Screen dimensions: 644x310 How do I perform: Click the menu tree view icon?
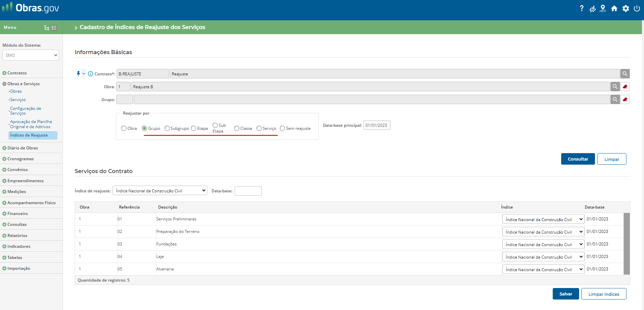tap(47, 28)
